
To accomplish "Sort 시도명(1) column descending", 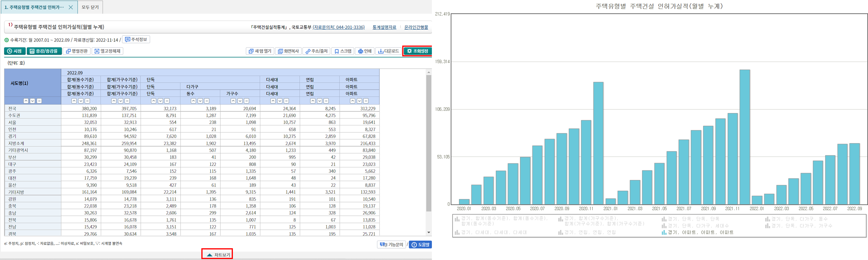I will [x=33, y=101].
